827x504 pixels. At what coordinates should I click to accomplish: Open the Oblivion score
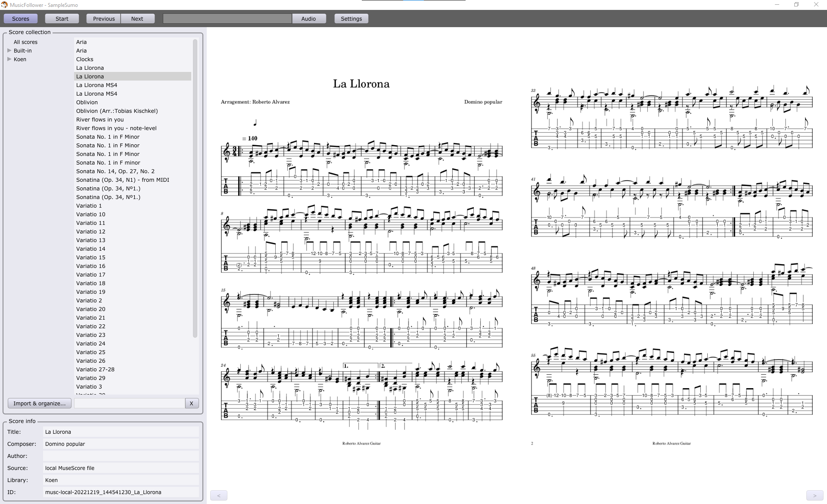click(x=87, y=102)
